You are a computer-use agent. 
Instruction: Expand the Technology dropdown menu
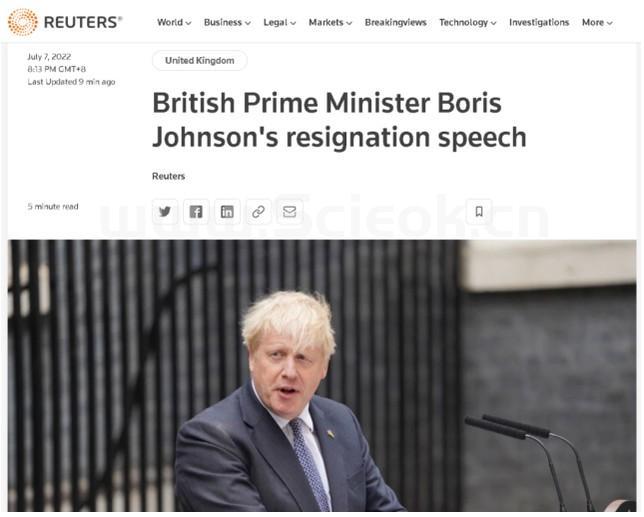point(468,23)
